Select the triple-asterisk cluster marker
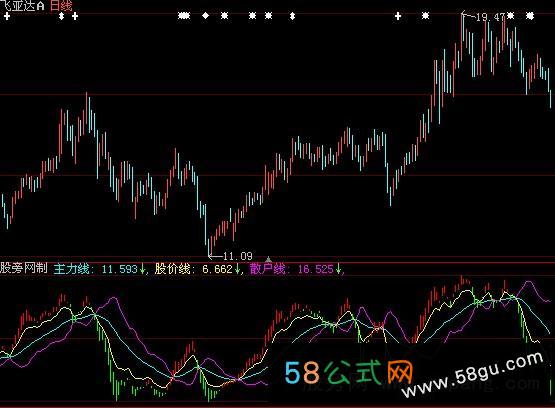 (x=184, y=16)
